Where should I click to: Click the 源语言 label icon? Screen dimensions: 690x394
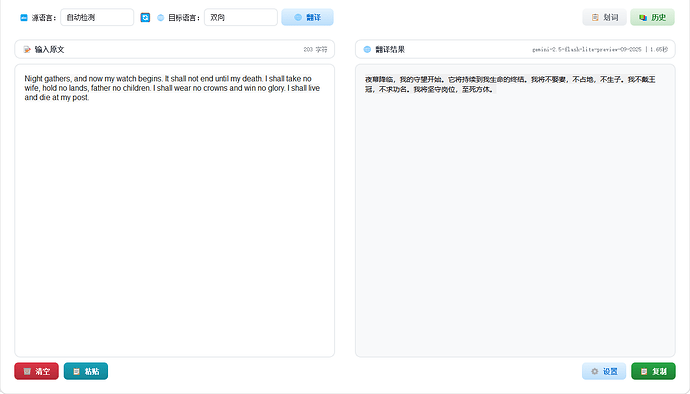pyautogui.click(x=24, y=18)
